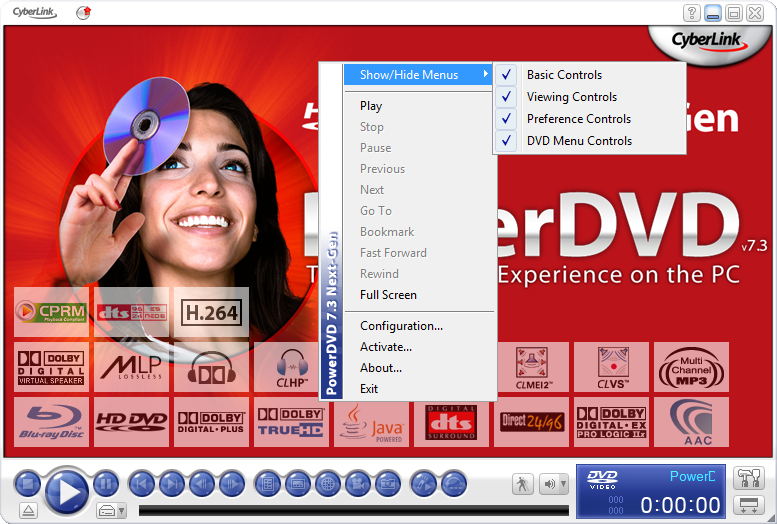Open Activate... from the context menu

pos(419,347)
